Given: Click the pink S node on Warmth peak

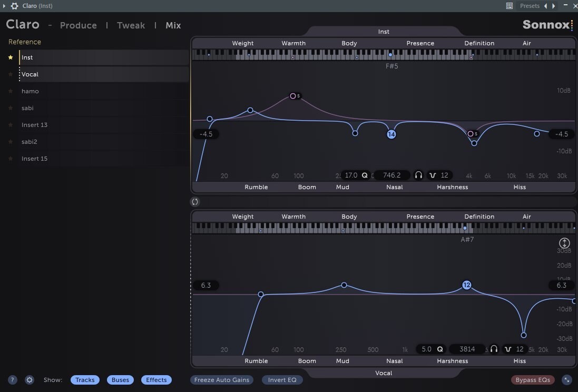Looking at the screenshot, I should click(293, 96).
